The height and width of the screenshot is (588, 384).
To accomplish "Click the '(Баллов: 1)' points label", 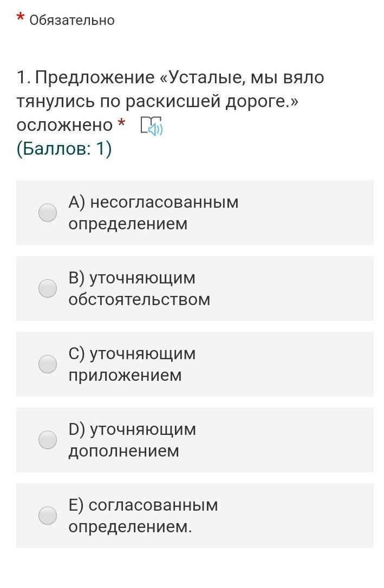I will [64, 149].
